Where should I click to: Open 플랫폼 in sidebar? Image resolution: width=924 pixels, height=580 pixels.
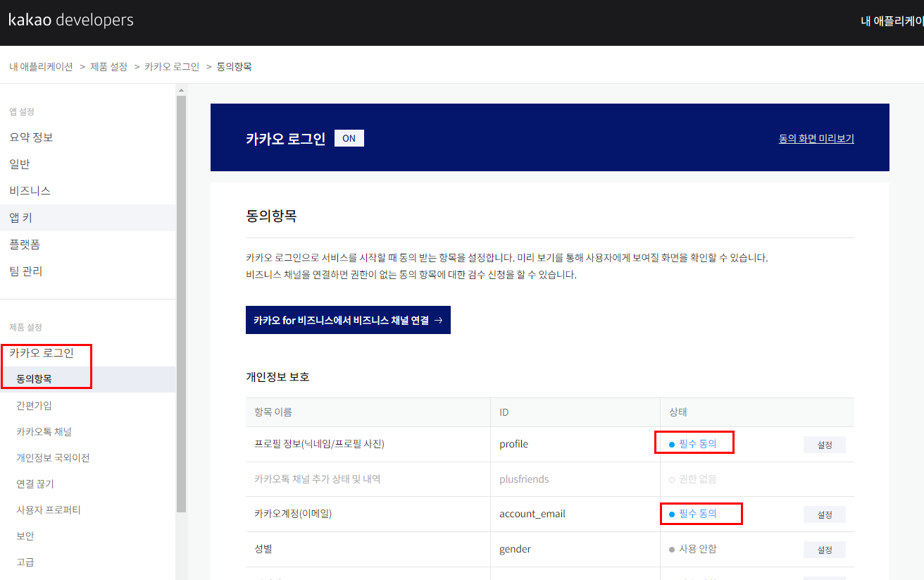pyautogui.click(x=87, y=245)
